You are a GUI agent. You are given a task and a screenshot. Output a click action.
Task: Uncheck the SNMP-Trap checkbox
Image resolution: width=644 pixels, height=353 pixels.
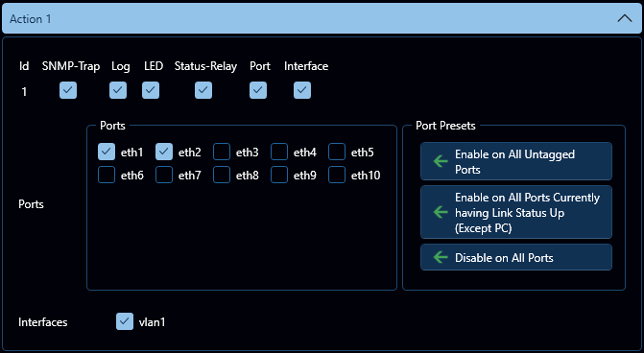[68, 90]
